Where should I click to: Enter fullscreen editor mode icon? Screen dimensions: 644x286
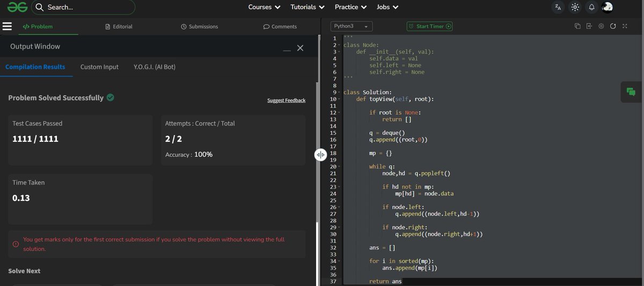(x=625, y=26)
